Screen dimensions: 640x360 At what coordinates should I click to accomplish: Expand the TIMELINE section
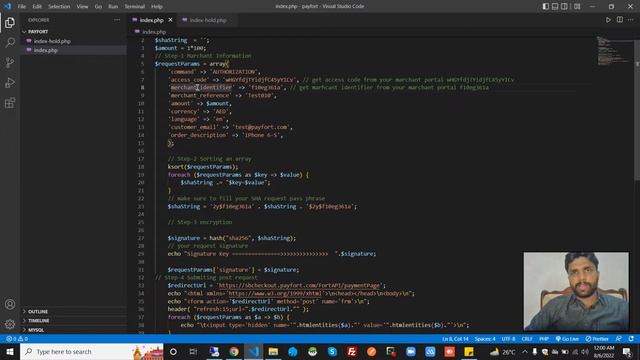point(73,321)
